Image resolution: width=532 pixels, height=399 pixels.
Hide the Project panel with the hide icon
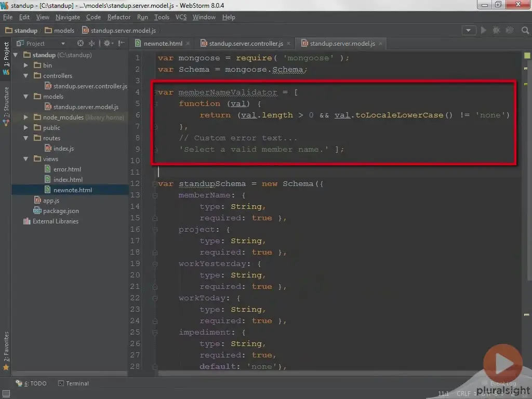click(x=121, y=44)
